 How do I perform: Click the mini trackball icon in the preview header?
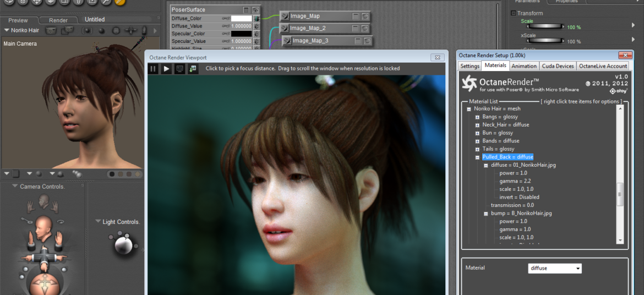(x=116, y=30)
